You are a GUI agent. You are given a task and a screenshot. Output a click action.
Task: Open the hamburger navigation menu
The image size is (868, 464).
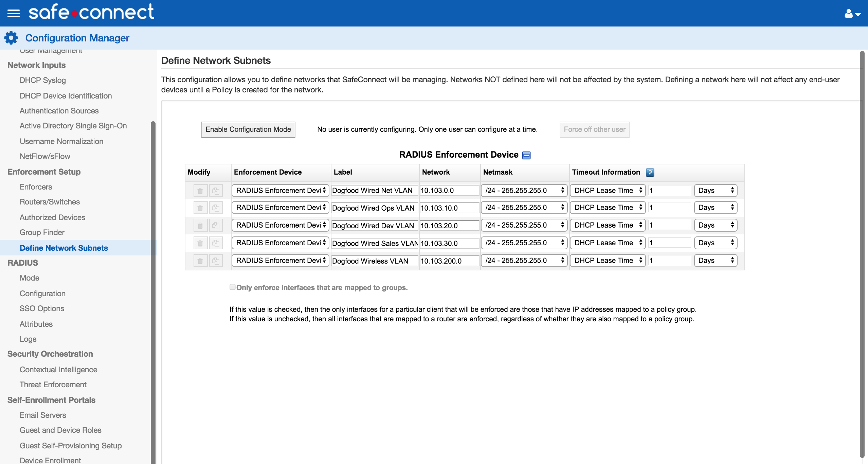point(14,13)
